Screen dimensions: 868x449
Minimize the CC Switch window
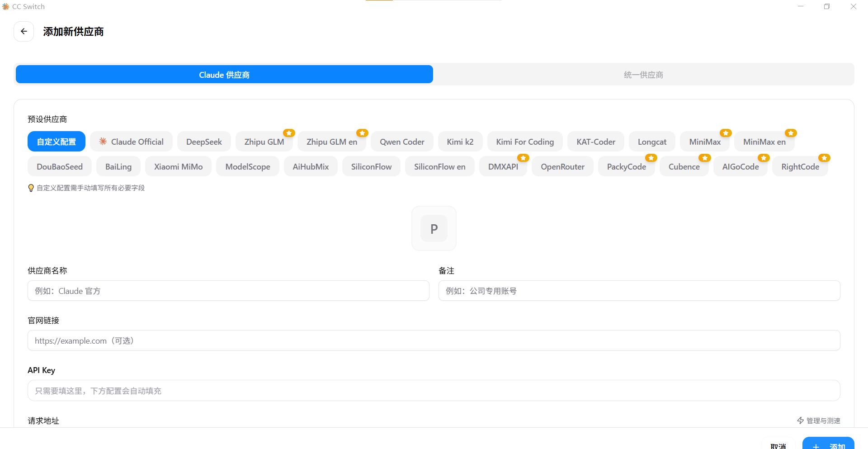pyautogui.click(x=801, y=6)
